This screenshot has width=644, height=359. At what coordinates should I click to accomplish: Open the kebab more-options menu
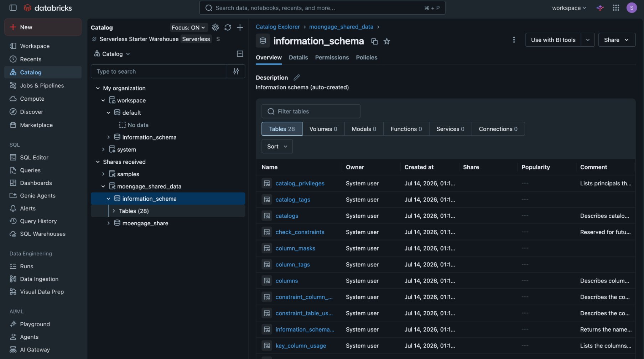click(x=514, y=40)
